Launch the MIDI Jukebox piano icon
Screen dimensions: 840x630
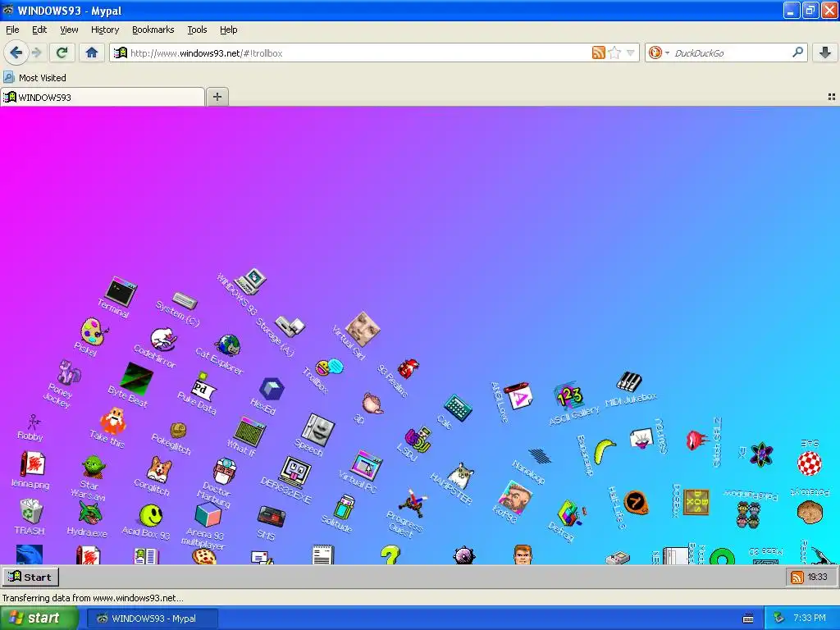[629, 382]
